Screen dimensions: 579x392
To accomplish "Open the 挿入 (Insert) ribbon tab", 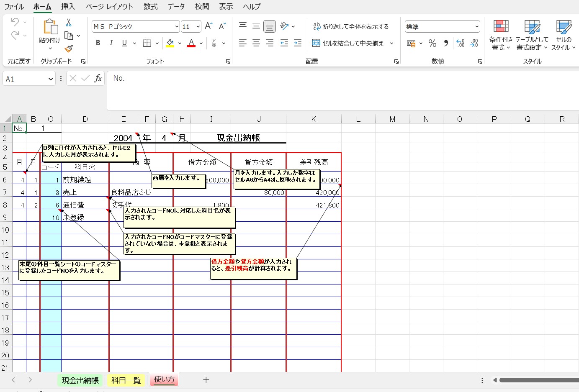I will pos(68,7).
